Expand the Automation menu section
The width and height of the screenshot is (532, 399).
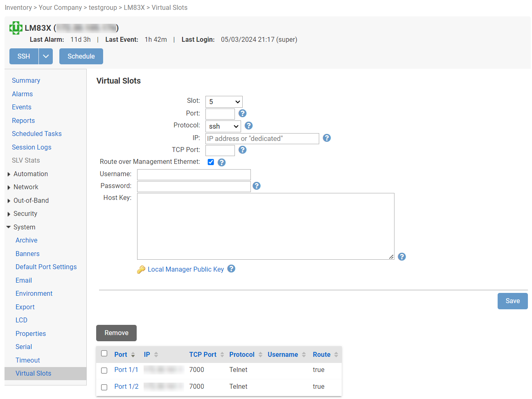[x=31, y=174]
